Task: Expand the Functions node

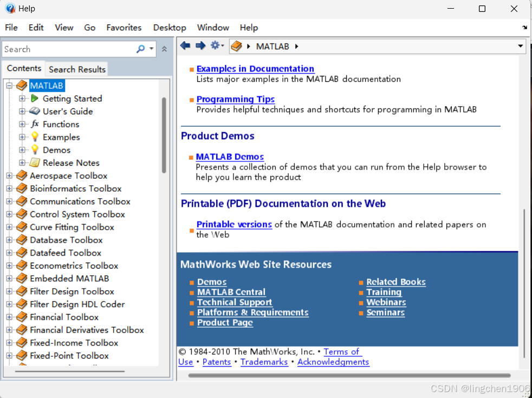Action: tap(22, 124)
